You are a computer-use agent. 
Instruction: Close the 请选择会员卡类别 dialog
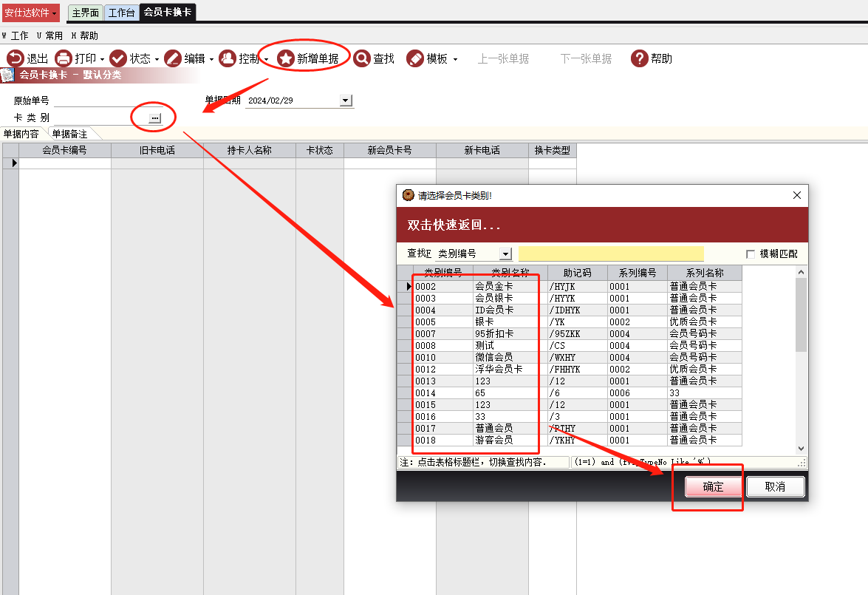click(797, 195)
